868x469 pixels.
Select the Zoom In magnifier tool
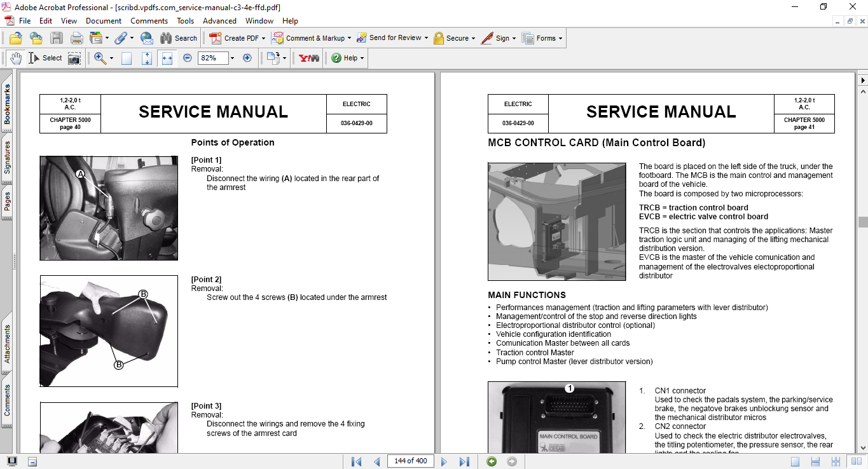point(100,58)
